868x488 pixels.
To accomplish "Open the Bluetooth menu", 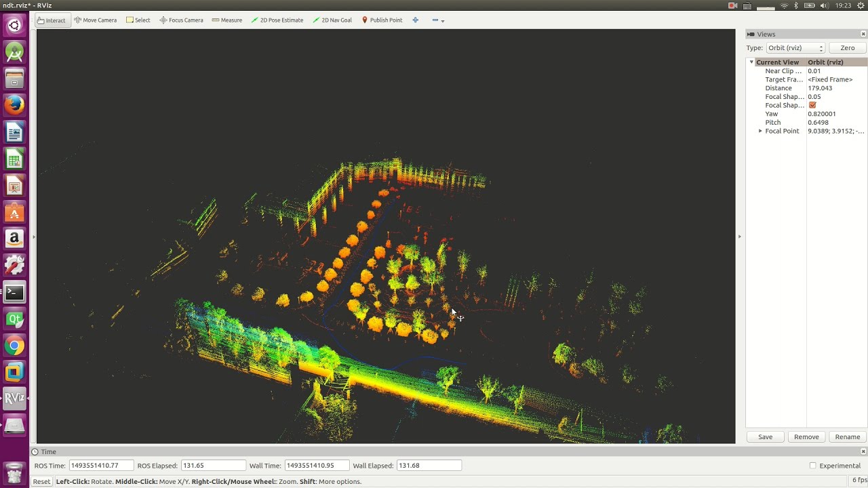I will coord(796,5).
